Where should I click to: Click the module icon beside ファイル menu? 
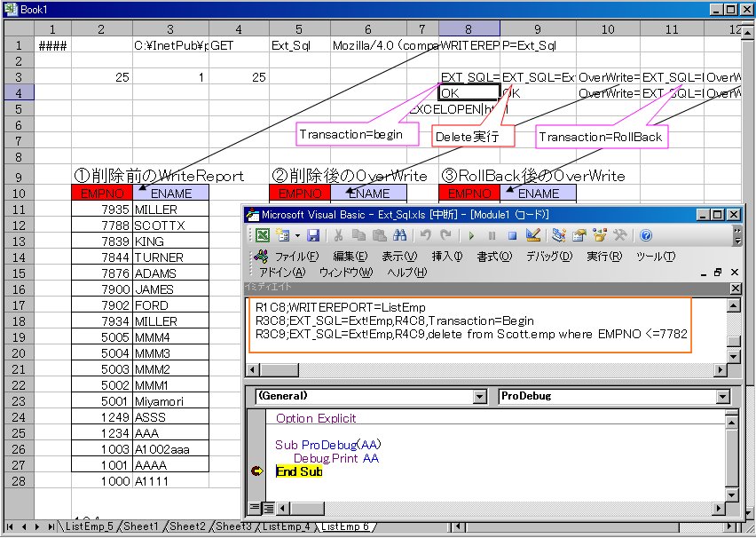261,257
